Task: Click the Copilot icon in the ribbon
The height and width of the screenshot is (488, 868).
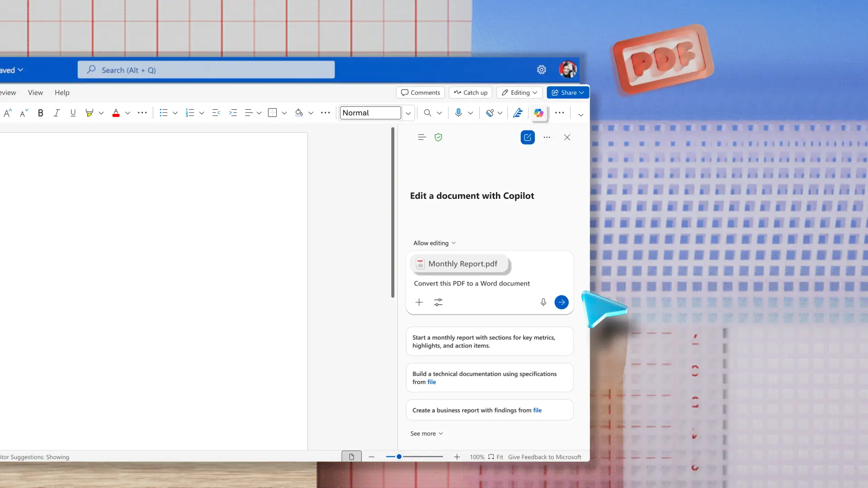Action: click(x=538, y=113)
